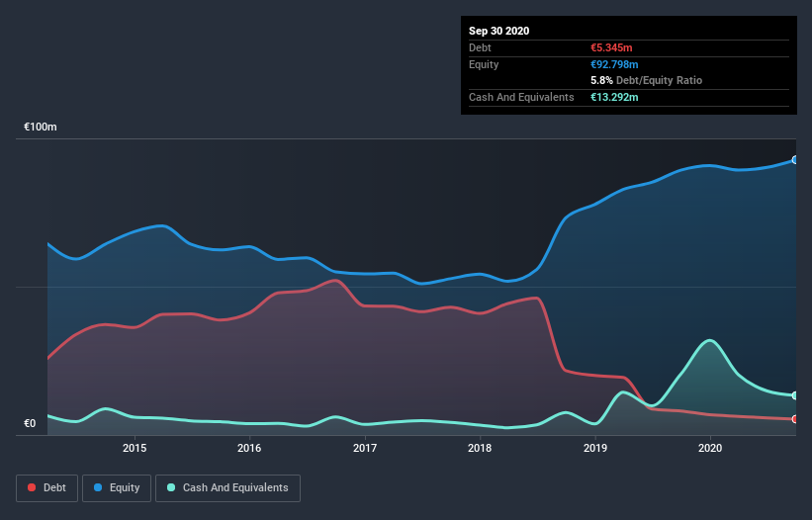Click the €5.345m debt value
Screen dimensions: 812x520
click(x=611, y=47)
